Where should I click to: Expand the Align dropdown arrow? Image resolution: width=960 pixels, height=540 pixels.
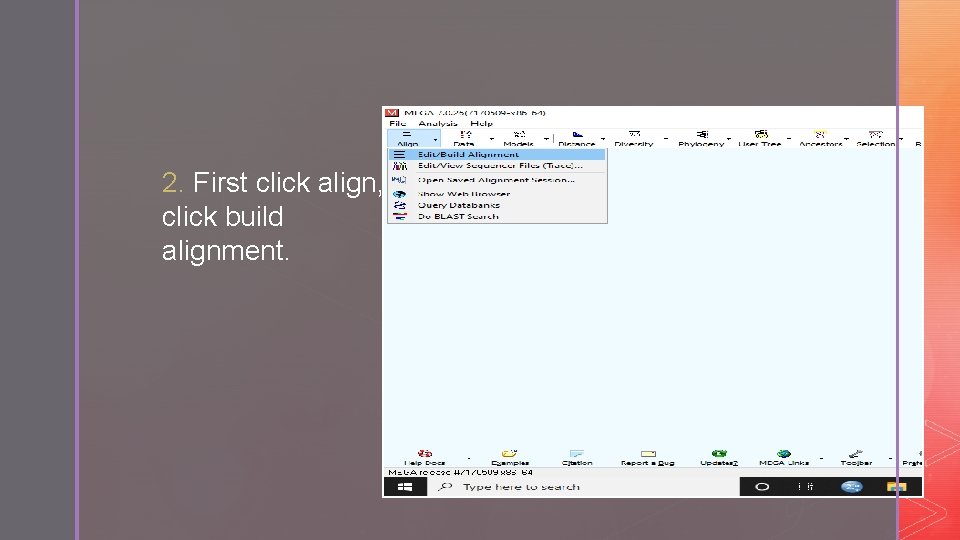point(435,140)
